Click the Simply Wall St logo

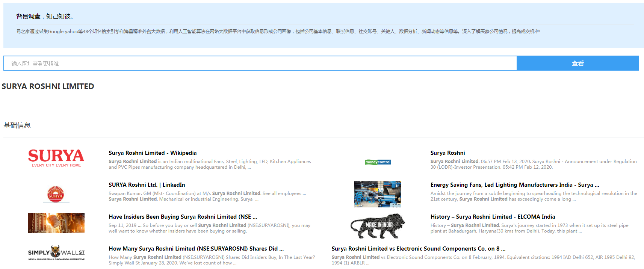coord(56,253)
